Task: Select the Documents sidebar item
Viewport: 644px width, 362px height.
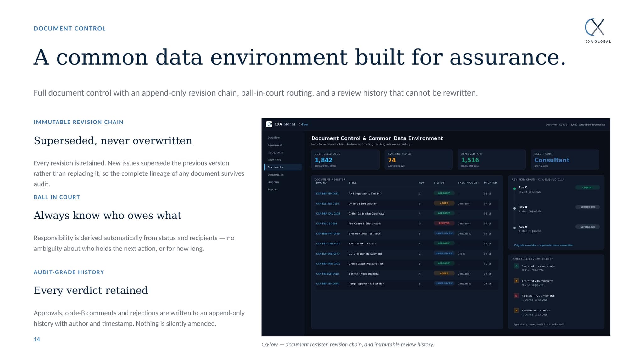Action: point(283,167)
